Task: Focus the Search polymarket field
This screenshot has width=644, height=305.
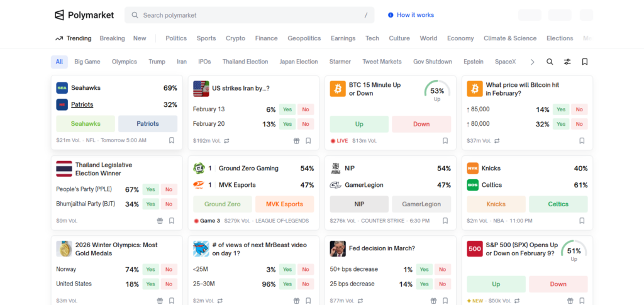Action: (x=249, y=15)
